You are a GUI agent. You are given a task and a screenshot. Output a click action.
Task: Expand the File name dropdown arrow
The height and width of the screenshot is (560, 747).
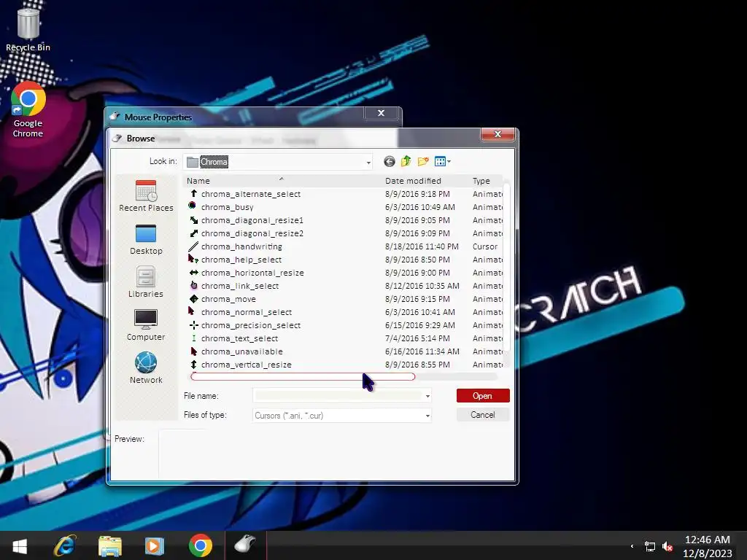coord(427,396)
